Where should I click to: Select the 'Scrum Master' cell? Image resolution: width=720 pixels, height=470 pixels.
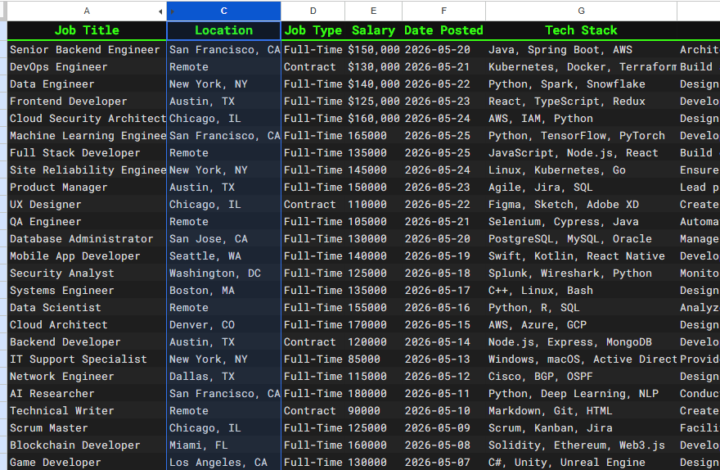coord(87,428)
